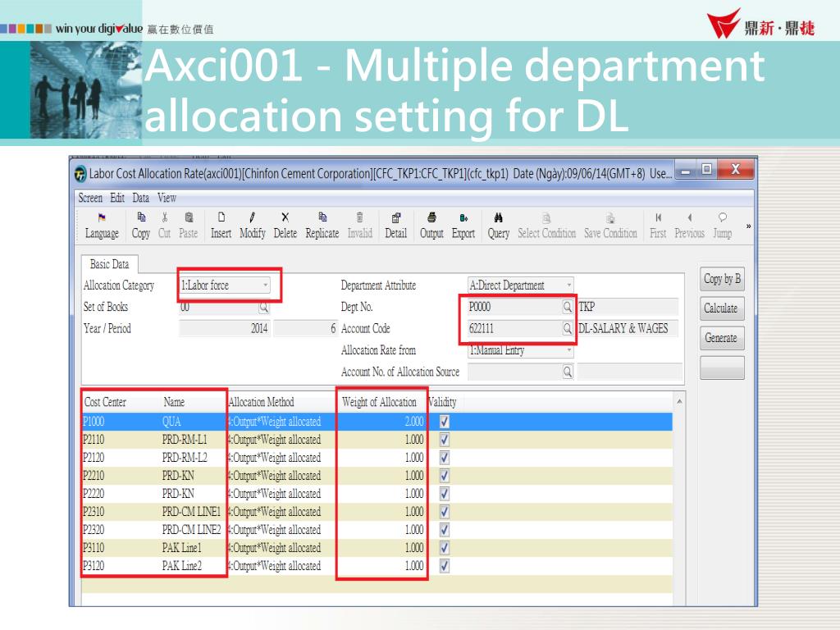Select the PRD-RM-L2 name cell
The image size is (840, 630).
tap(185, 458)
